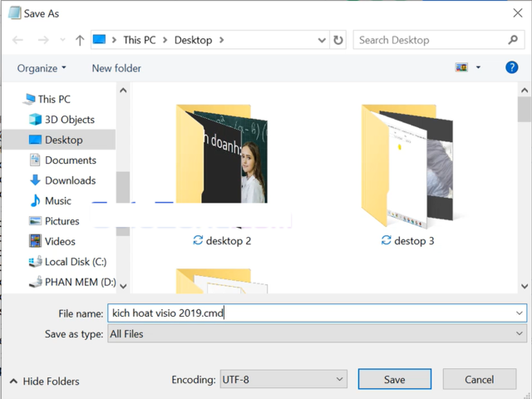
Task: Open the File name dropdown arrow
Action: (x=519, y=313)
